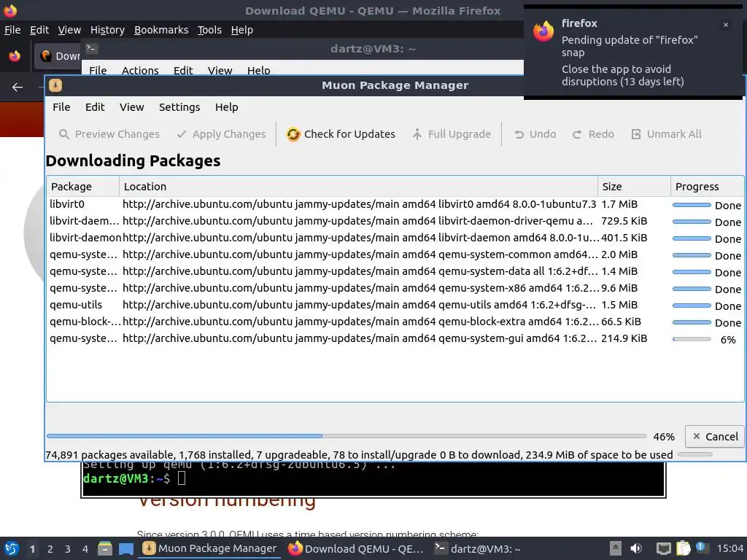Open the file manager from the taskbar

(105, 548)
